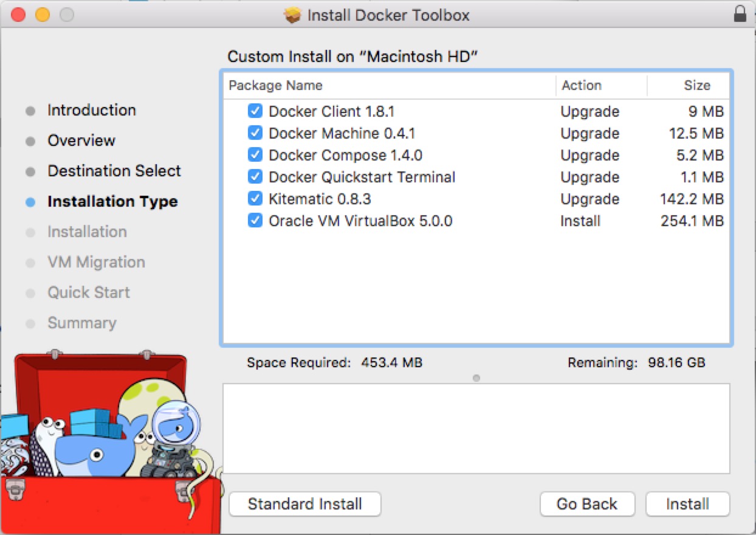Select Destination Select in the sidebar
Screen dimensions: 756x535
114,171
